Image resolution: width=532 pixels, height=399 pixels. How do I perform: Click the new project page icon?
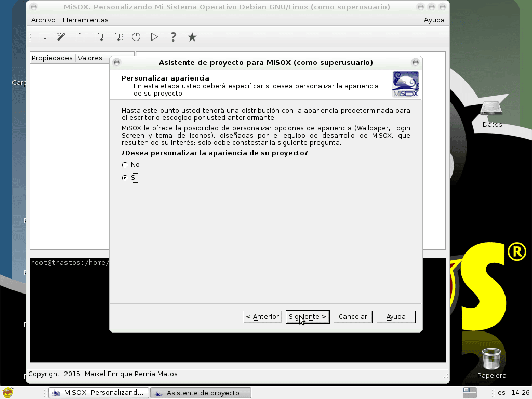(43, 37)
